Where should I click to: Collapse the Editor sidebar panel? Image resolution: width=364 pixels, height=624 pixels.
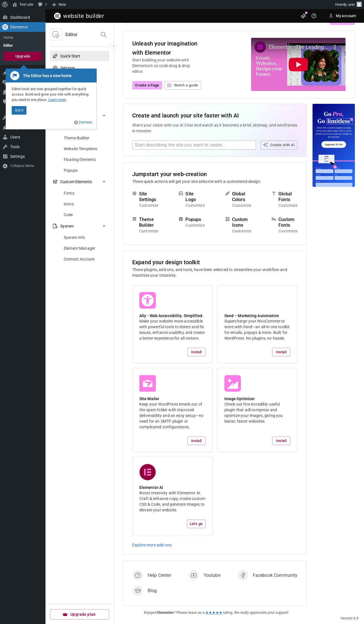click(x=114, y=46)
